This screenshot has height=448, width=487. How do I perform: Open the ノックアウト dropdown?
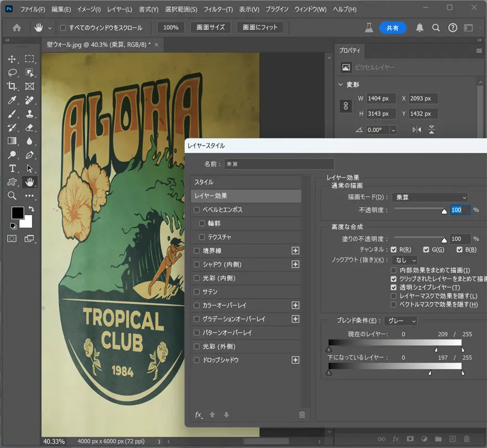pyautogui.click(x=404, y=260)
